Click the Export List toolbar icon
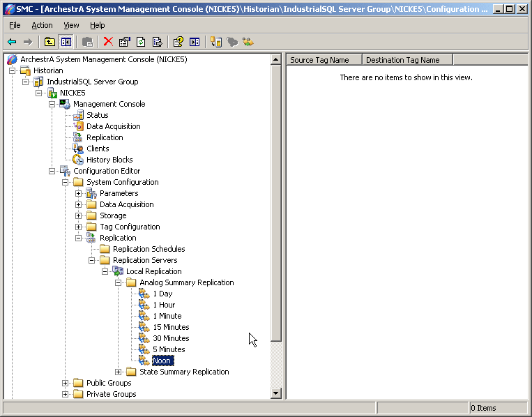532x417 pixels. tap(157, 42)
